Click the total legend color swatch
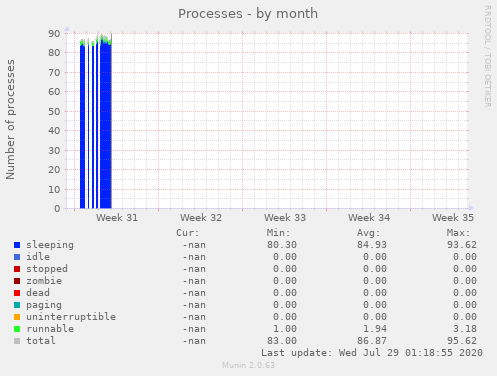497x376 pixels. click(17, 341)
